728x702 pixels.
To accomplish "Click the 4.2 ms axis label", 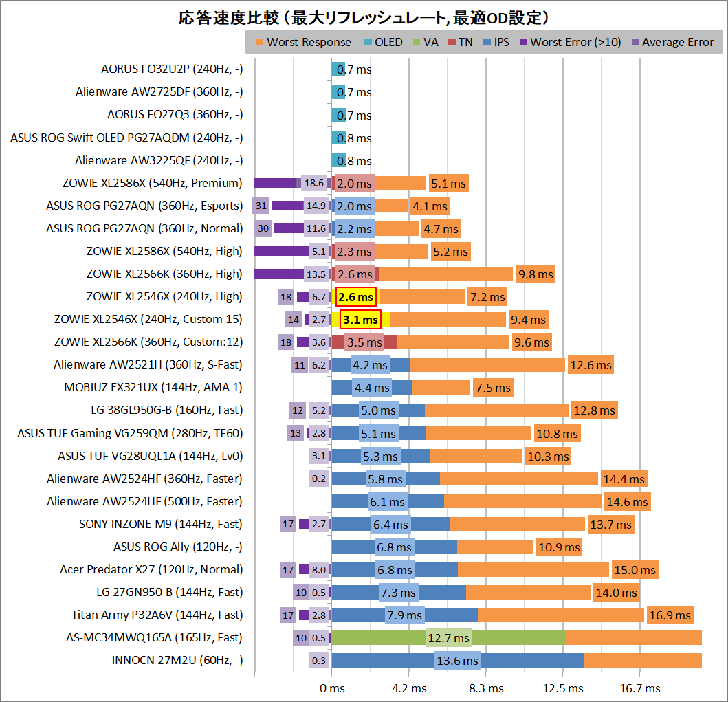I will [409, 688].
